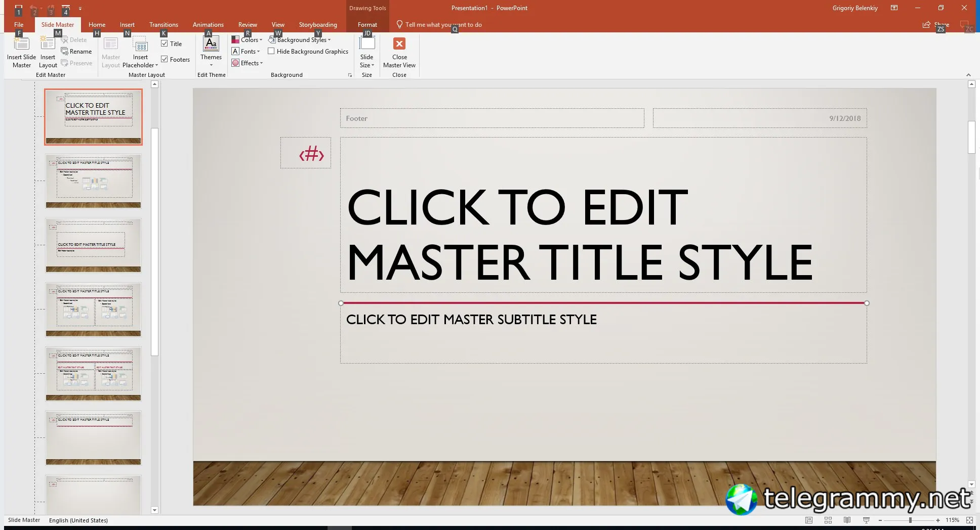Click the Close Master View X icon
This screenshot has width=980, height=530.
(x=399, y=43)
